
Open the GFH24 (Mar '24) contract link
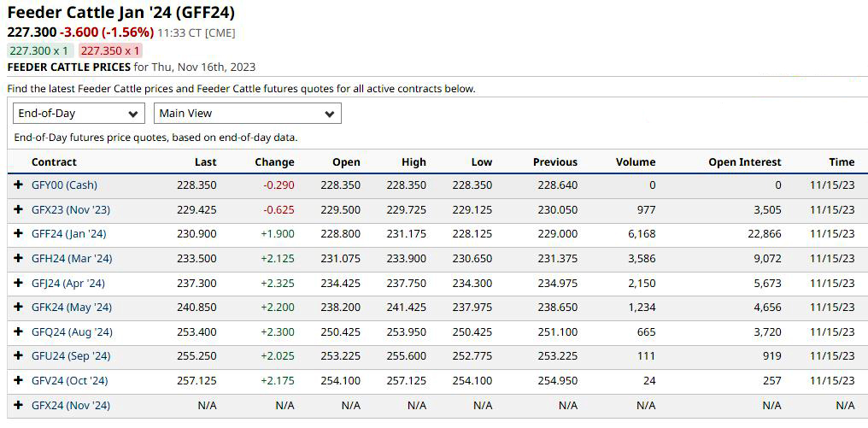tap(72, 258)
